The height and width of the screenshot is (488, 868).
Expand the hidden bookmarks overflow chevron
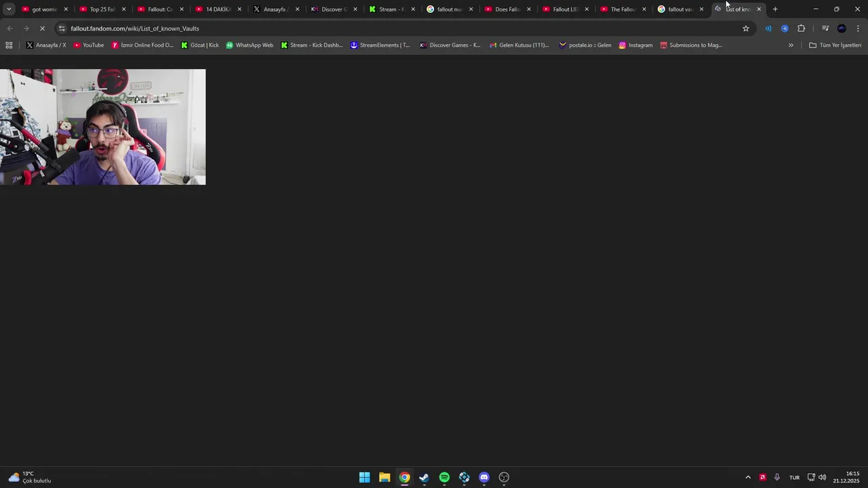(791, 45)
